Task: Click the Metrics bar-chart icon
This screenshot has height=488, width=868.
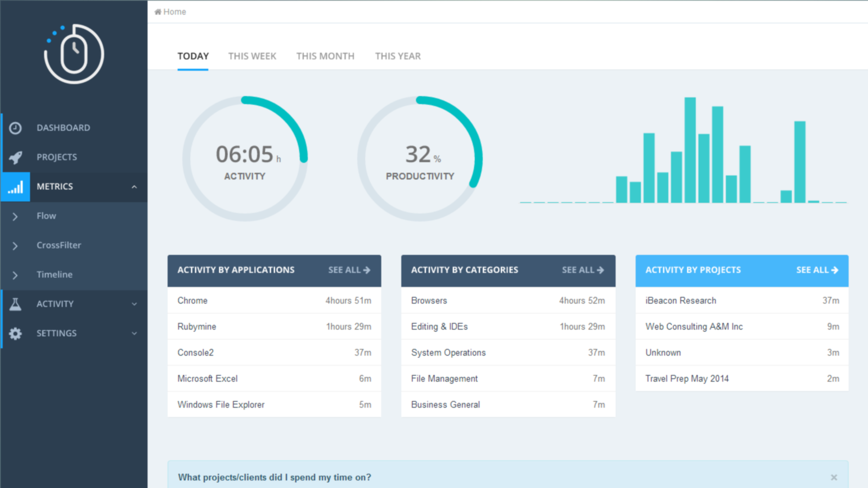Action: click(15, 187)
